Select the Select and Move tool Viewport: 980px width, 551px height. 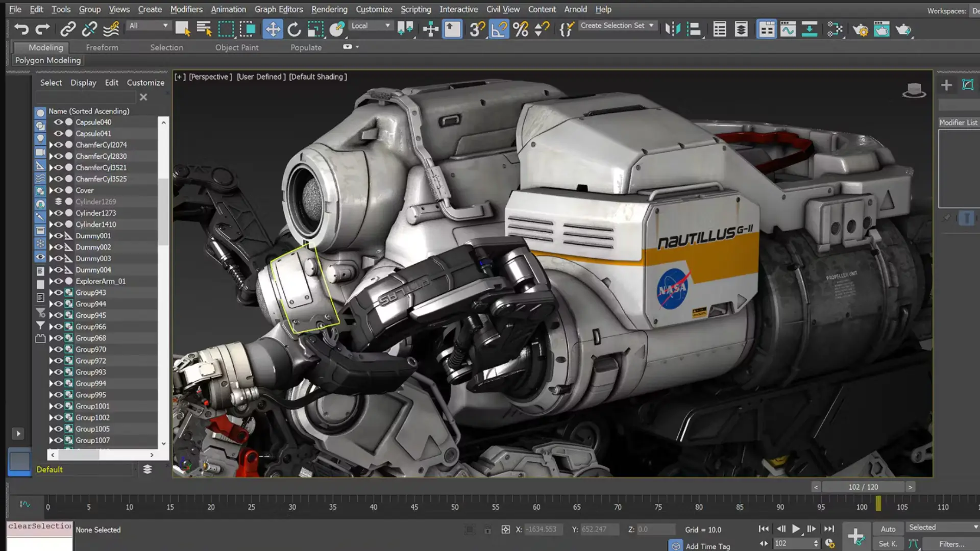[273, 29]
